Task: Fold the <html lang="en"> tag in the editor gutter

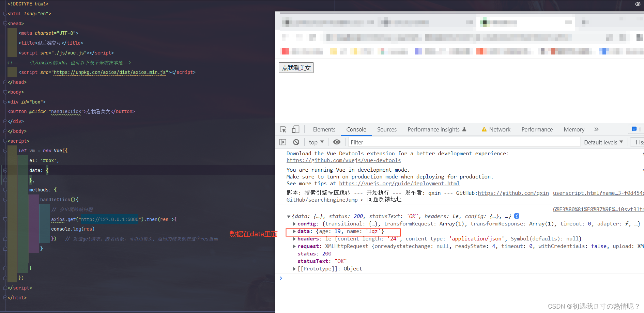Action: 5,14
